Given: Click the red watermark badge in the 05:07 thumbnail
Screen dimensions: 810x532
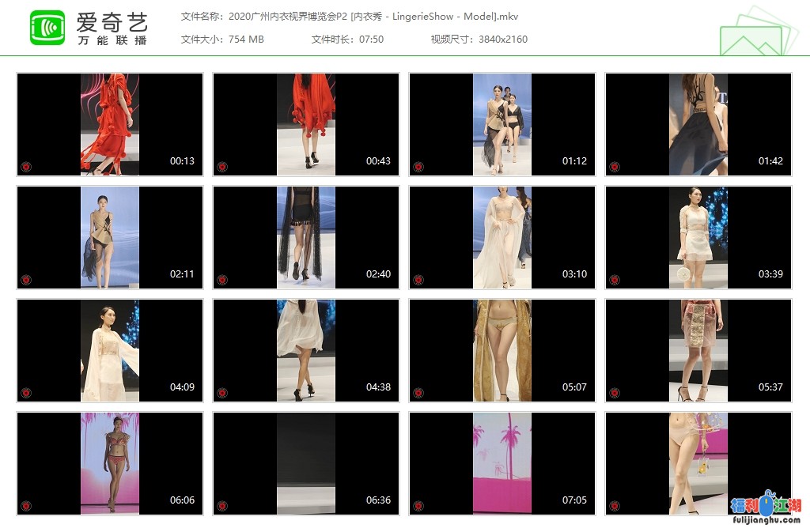Looking at the screenshot, I should (418, 393).
